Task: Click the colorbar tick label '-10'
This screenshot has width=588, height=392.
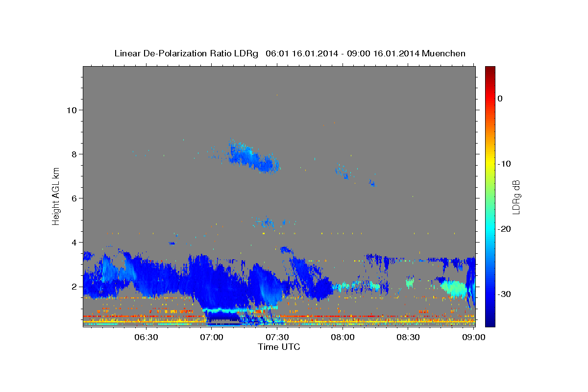Action: click(504, 164)
